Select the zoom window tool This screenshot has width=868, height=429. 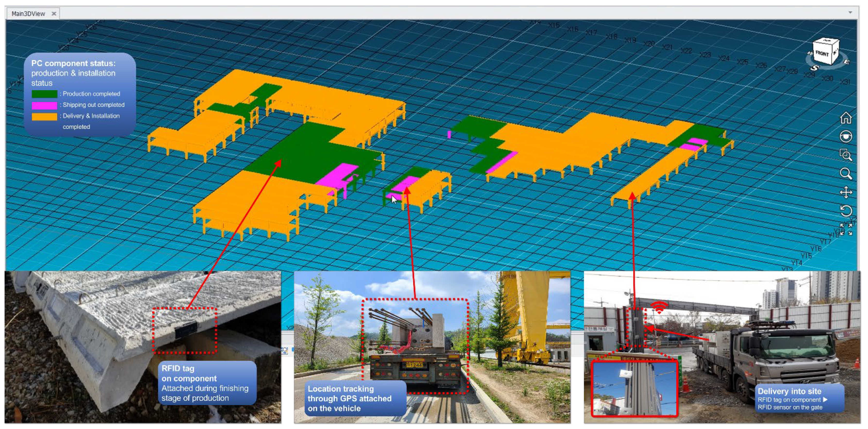click(x=846, y=155)
